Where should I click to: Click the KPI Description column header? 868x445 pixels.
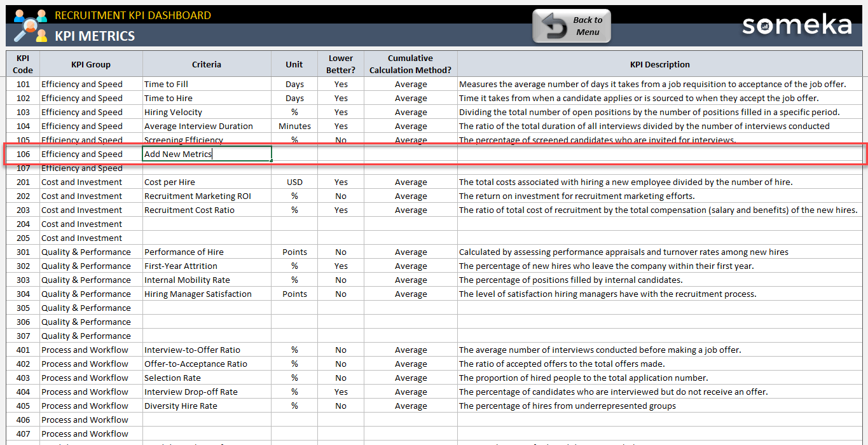pos(659,64)
